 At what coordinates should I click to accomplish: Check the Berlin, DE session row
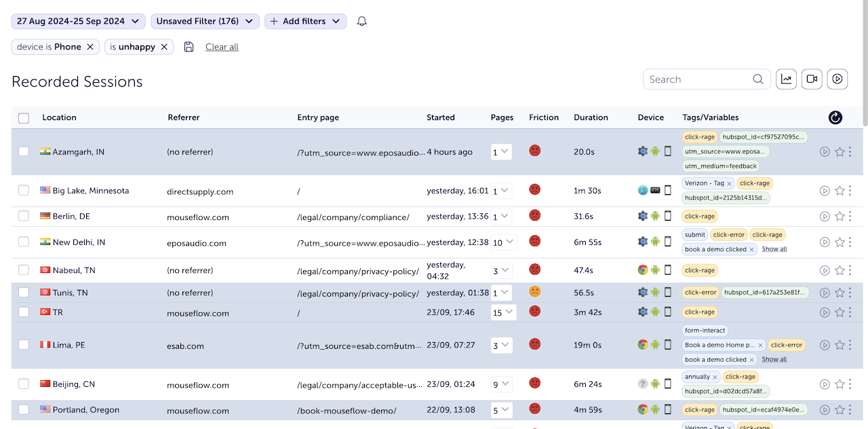(24, 216)
